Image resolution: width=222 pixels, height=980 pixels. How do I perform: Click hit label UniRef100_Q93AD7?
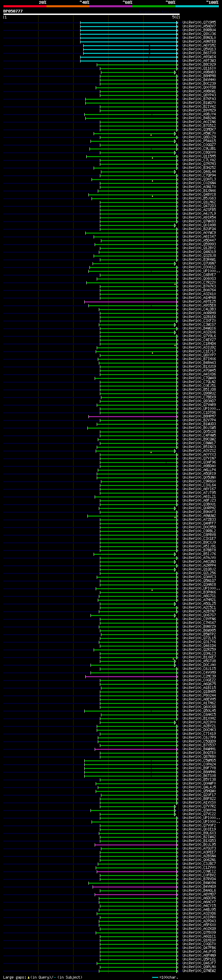199,401
